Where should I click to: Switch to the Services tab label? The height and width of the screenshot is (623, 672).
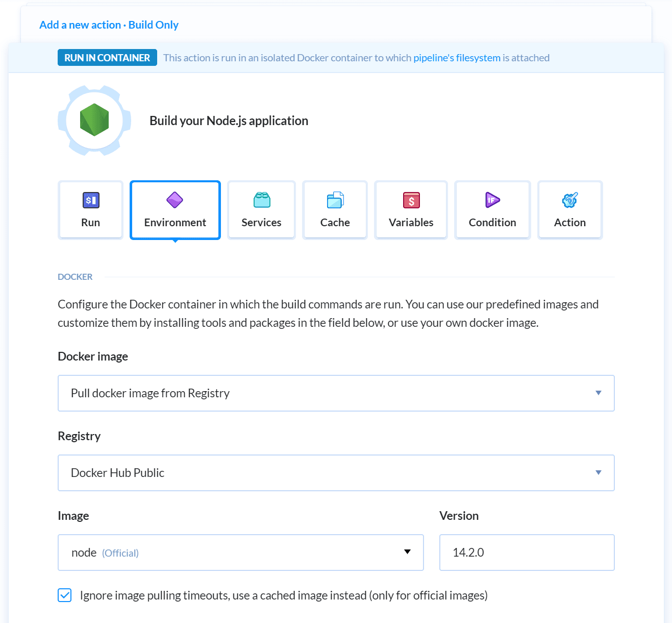(261, 223)
